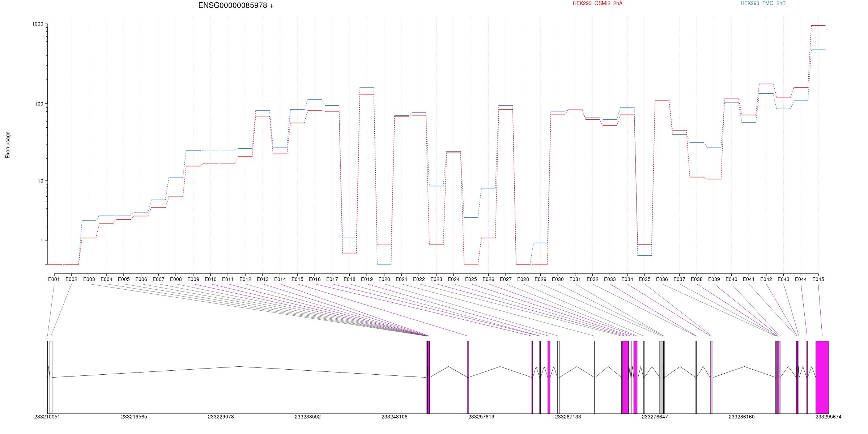Click exon label E002
The height and width of the screenshot is (434, 868).
[71, 279]
